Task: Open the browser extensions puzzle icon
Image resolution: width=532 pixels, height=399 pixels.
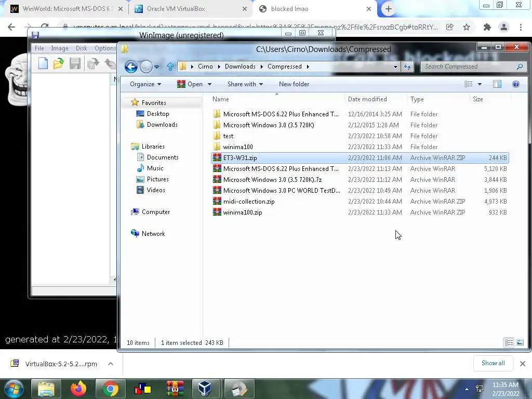Action: [487, 27]
